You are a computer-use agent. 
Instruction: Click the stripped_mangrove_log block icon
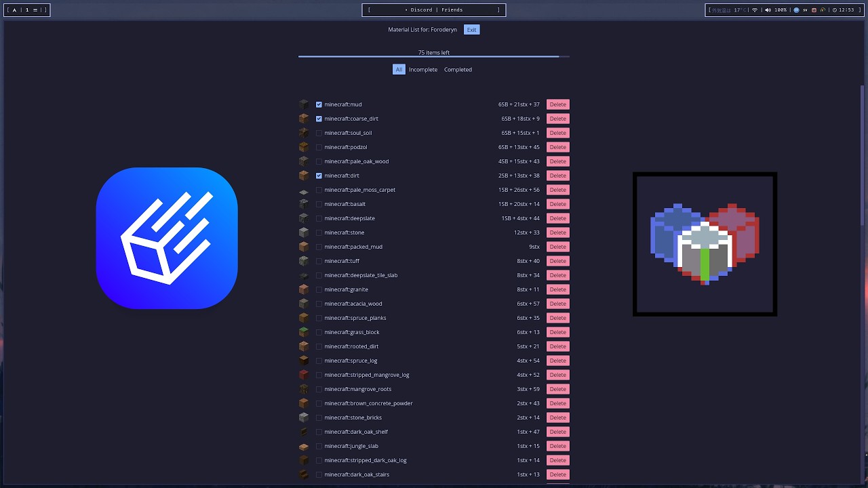click(x=304, y=375)
